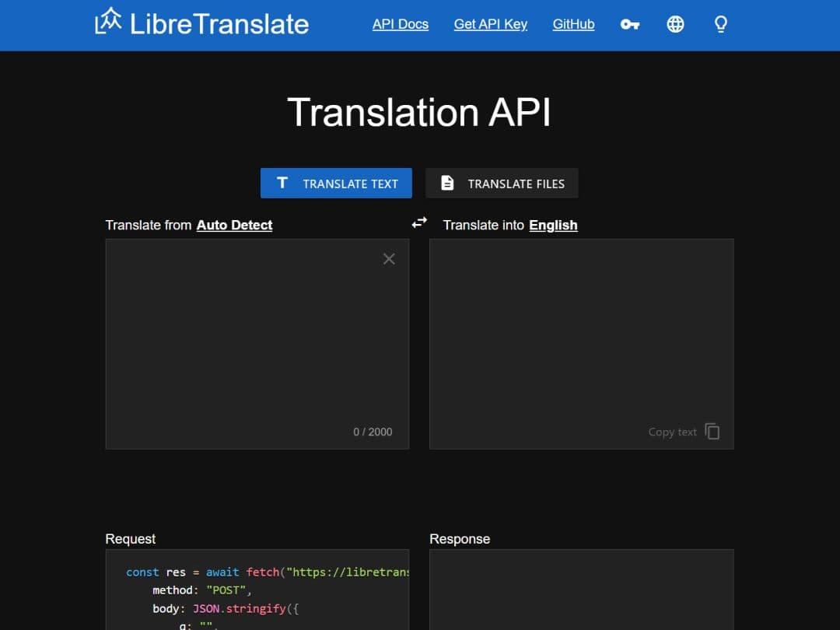The image size is (840, 630).
Task: Click the document icon in Translate Files
Action: point(446,183)
